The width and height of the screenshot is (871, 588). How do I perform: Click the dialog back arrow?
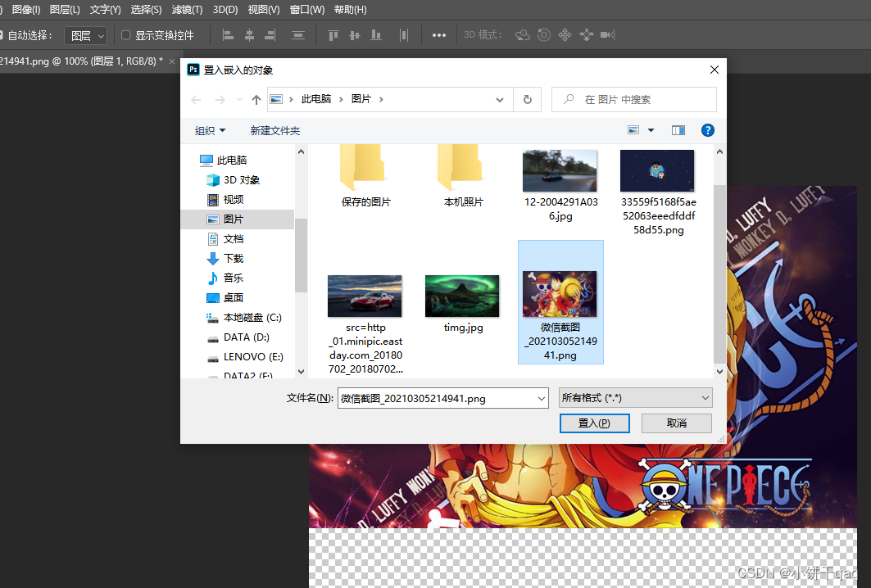pyautogui.click(x=196, y=99)
